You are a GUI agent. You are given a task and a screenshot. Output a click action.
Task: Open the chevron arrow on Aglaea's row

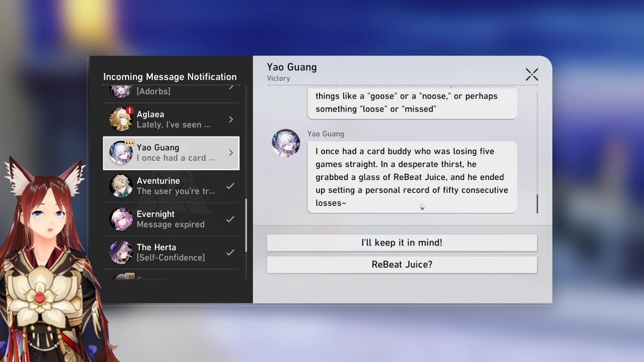click(x=231, y=120)
